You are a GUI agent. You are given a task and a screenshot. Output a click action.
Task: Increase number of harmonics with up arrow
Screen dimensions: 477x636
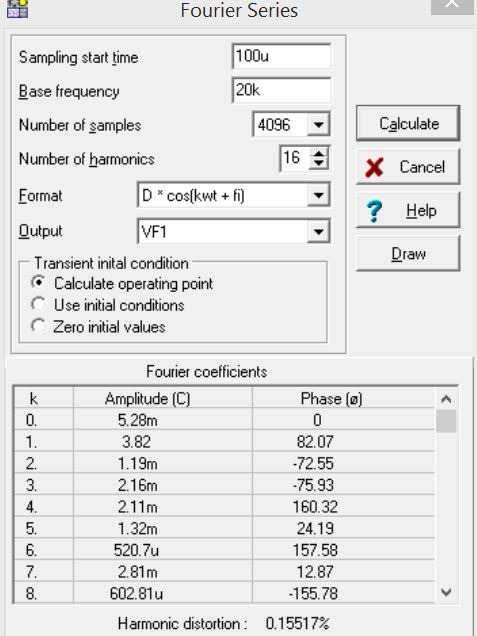(x=319, y=153)
